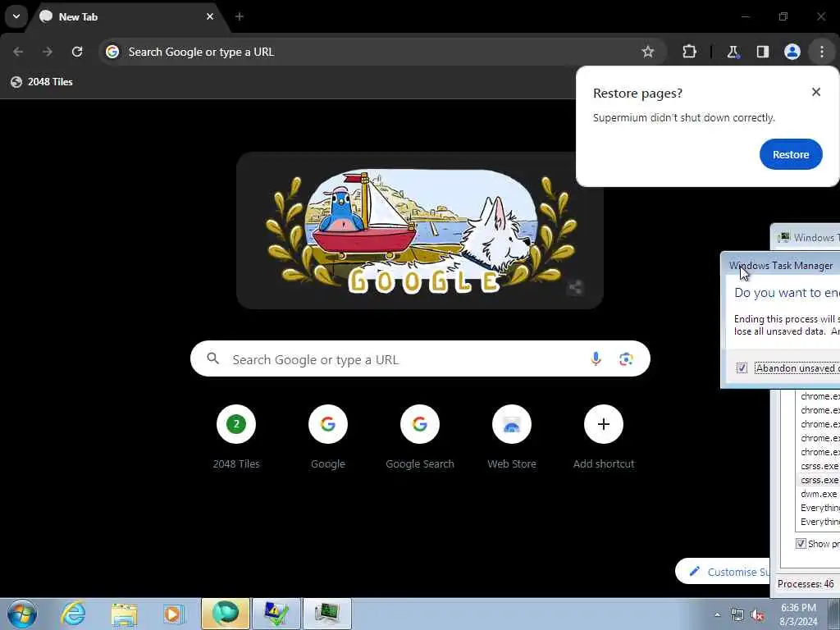The image size is (840, 630).
Task: Go back with the back arrow
Action: [18, 52]
